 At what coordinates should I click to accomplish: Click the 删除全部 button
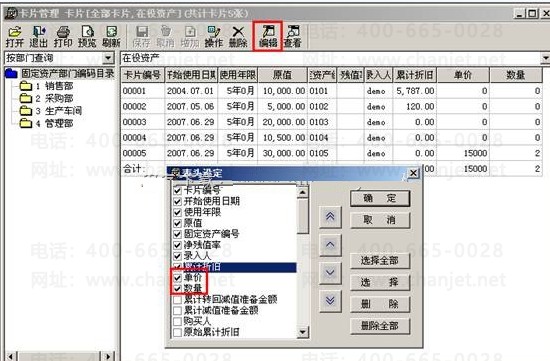coord(380,326)
